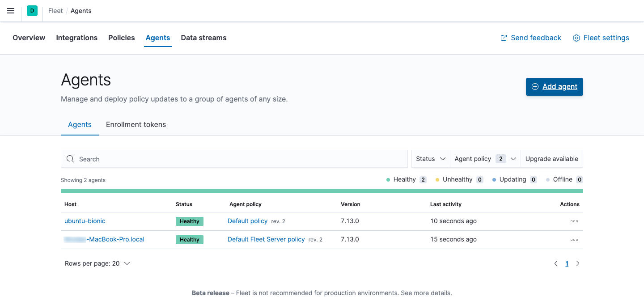This screenshot has height=305, width=644.
Task: Click Fleet in the breadcrumb
Action: click(x=55, y=11)
